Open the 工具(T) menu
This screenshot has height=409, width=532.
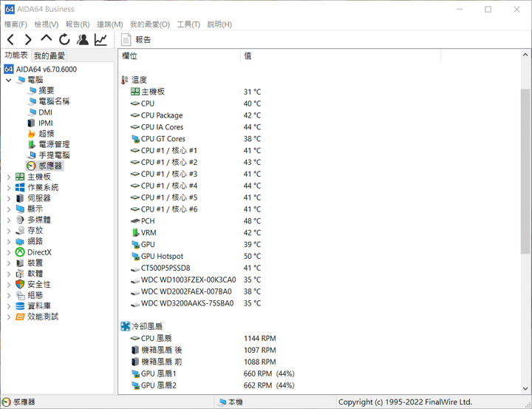pos(188,24)
